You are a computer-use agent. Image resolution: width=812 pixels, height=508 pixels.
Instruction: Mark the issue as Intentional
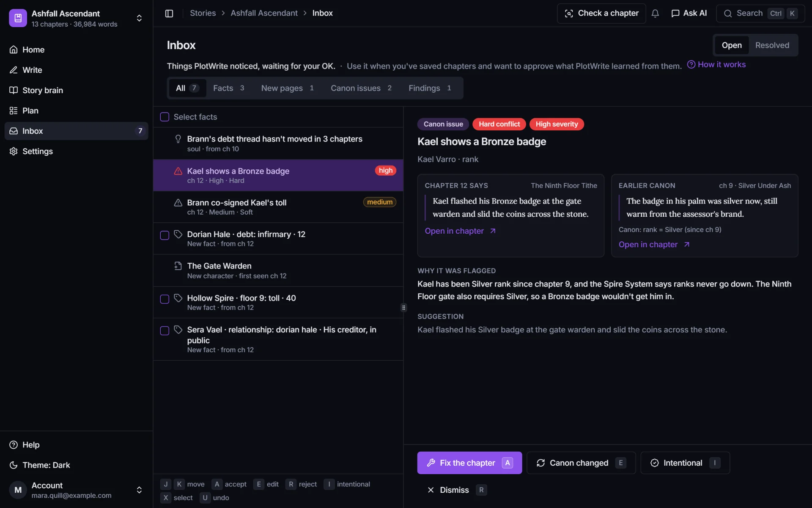685,463
